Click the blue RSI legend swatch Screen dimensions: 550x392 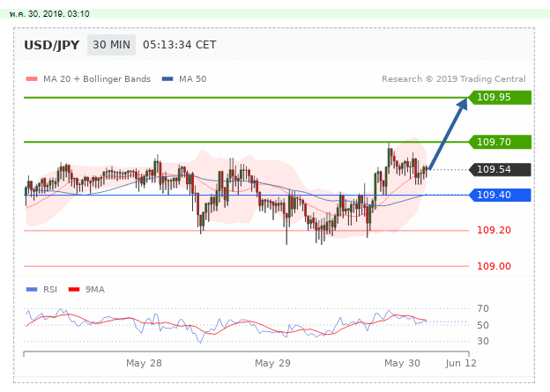pyautogui.click(x=32, y=289)
